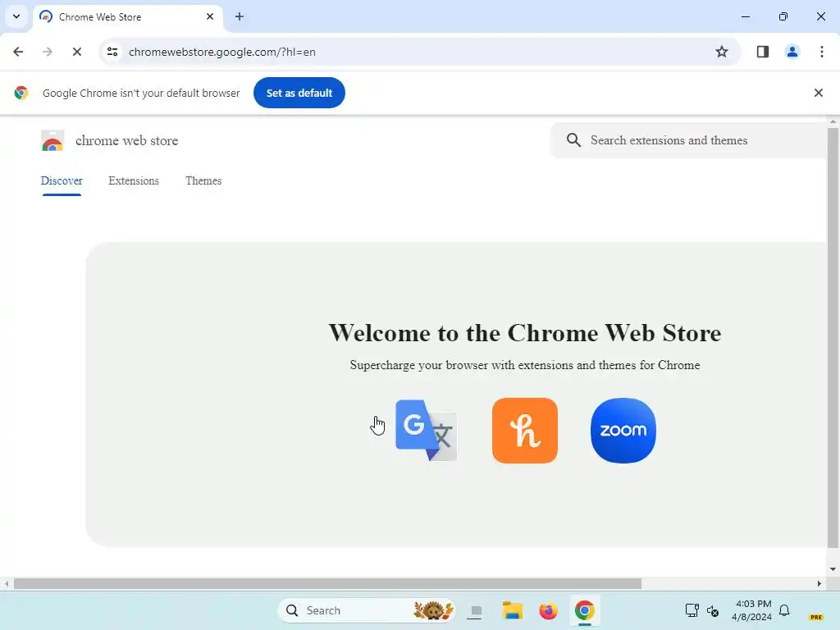Click the scroll left arrow
This screenshot has height=630, width=840.
6,583
